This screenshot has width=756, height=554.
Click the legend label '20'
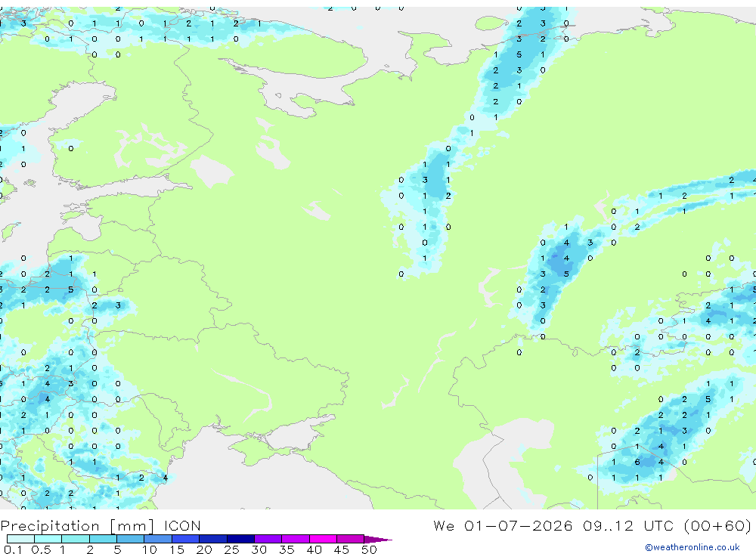click(204, 549)
